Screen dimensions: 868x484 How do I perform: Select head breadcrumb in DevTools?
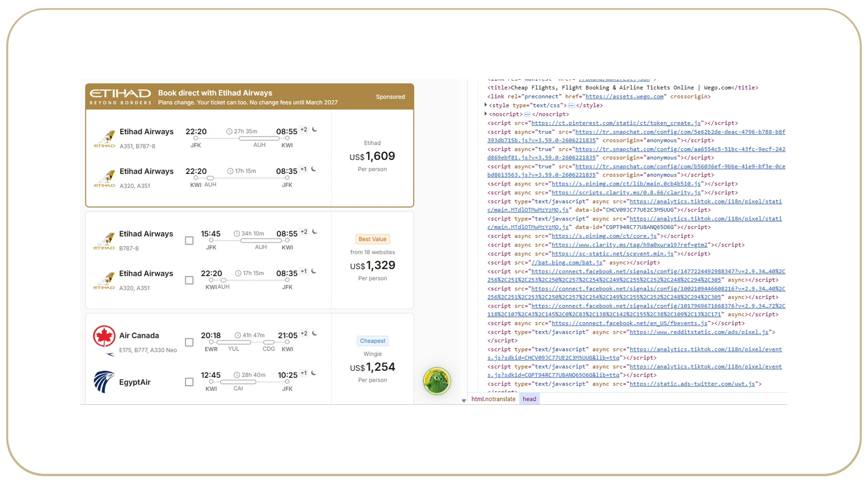click(529, 399)
